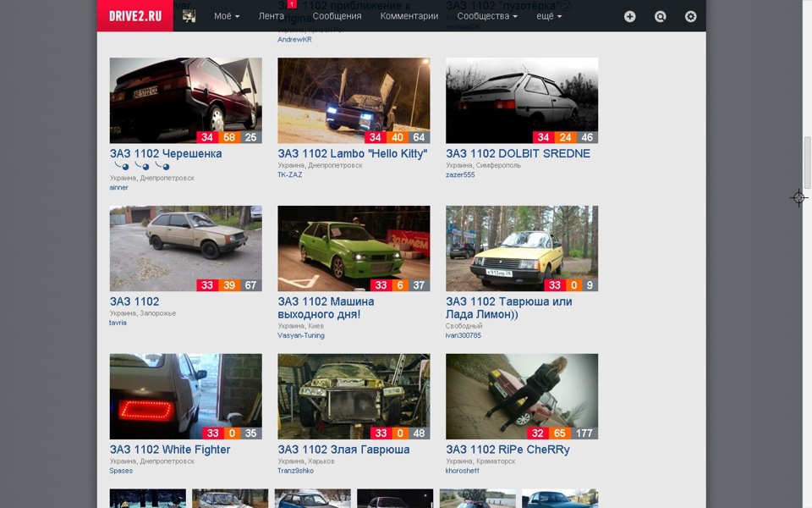Open user profile Vasyan-Tuning
Viewport: 812px width, 508px height.
tap(301, 335)
